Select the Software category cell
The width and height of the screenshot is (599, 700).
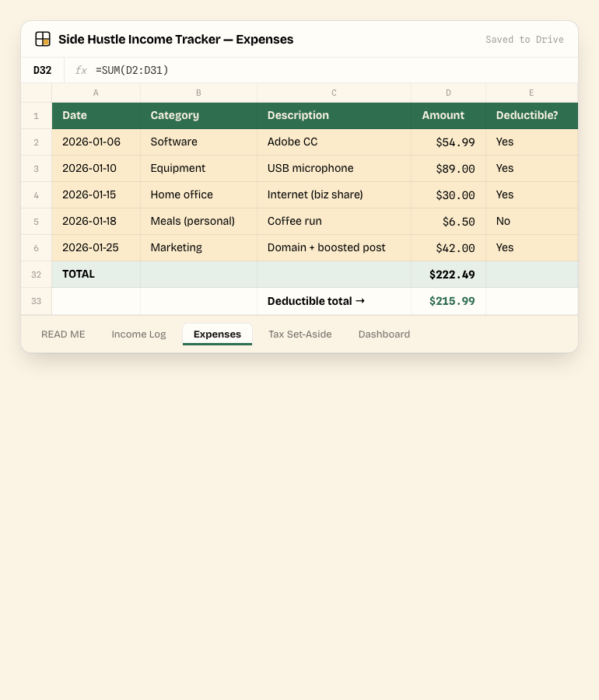[198, 142]
